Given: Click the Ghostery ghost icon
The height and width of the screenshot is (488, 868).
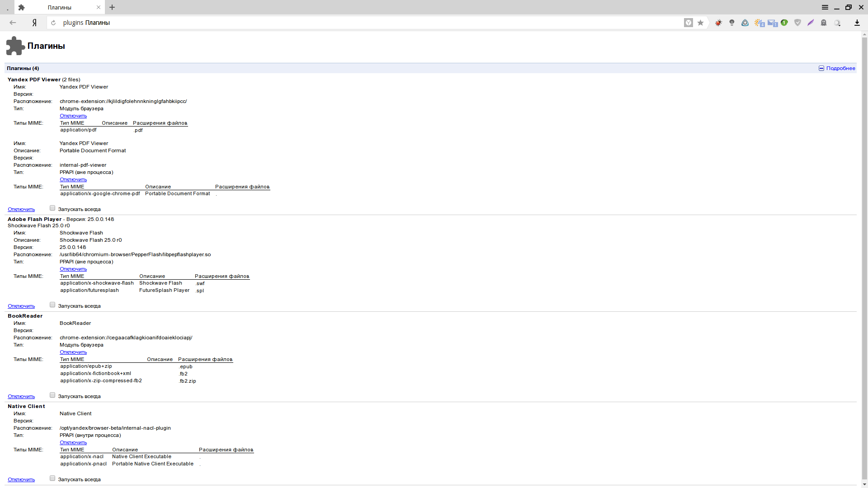Looking at the screenshot, I should [824, 23].
